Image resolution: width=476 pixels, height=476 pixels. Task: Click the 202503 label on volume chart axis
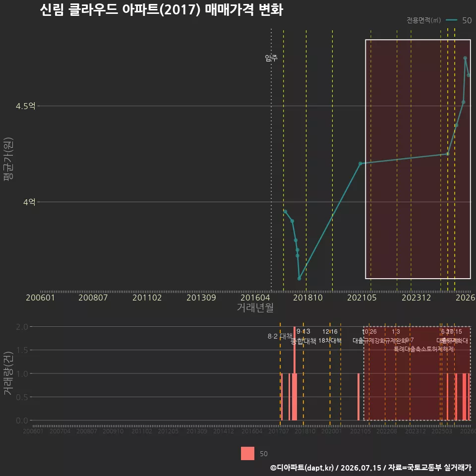pyautogui.click(x=442, y=431)
